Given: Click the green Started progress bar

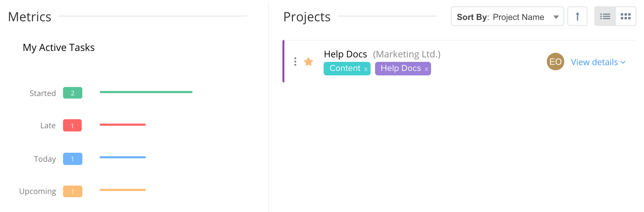Looking at the screenshot, I should click(146, 92).
